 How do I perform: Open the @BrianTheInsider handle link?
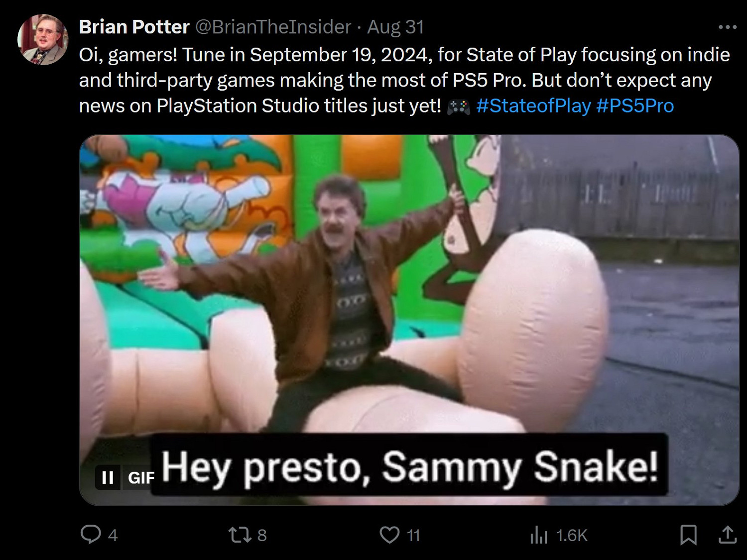point(273,27)
